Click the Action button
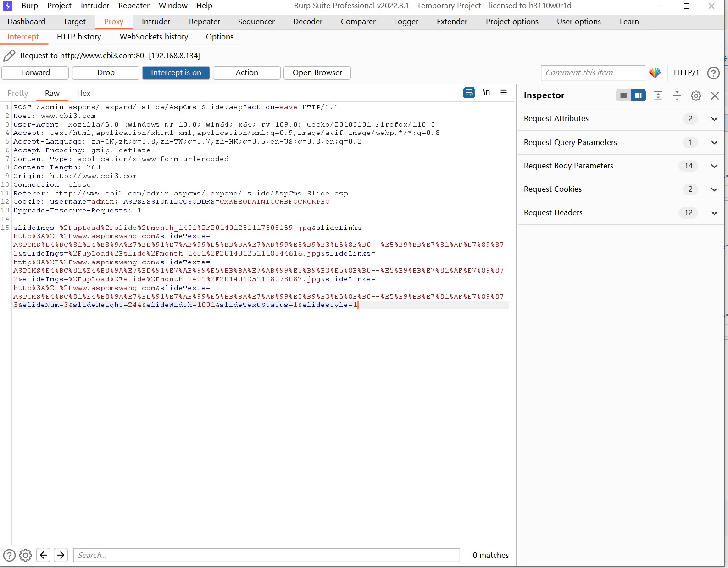728x568 pixels. [247, 72]
